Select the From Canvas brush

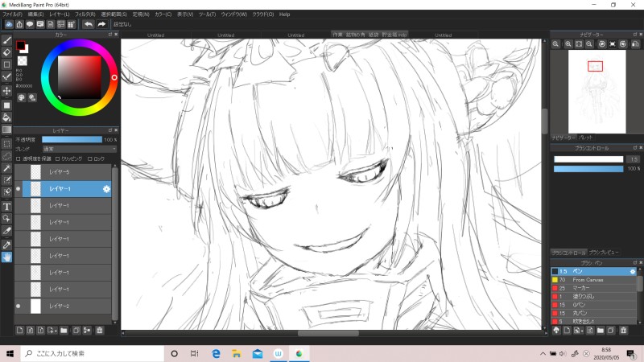point(593,280)
